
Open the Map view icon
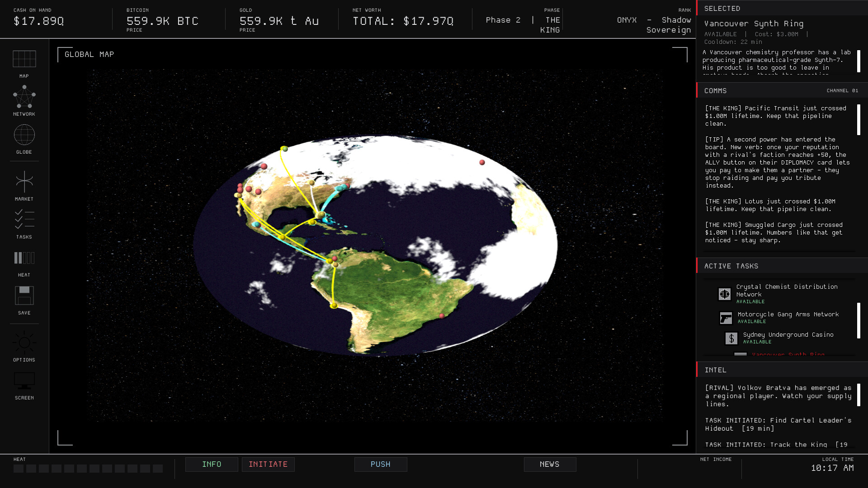(x=24, y=59)
